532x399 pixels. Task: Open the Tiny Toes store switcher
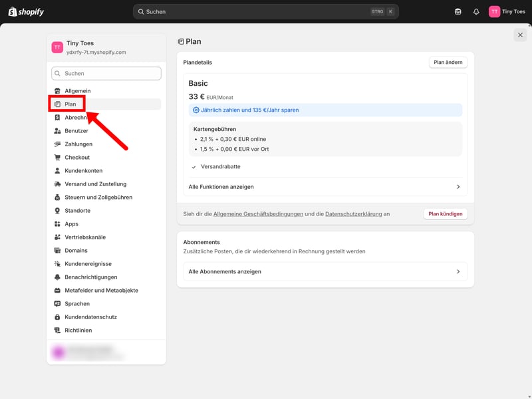[106, 47]
